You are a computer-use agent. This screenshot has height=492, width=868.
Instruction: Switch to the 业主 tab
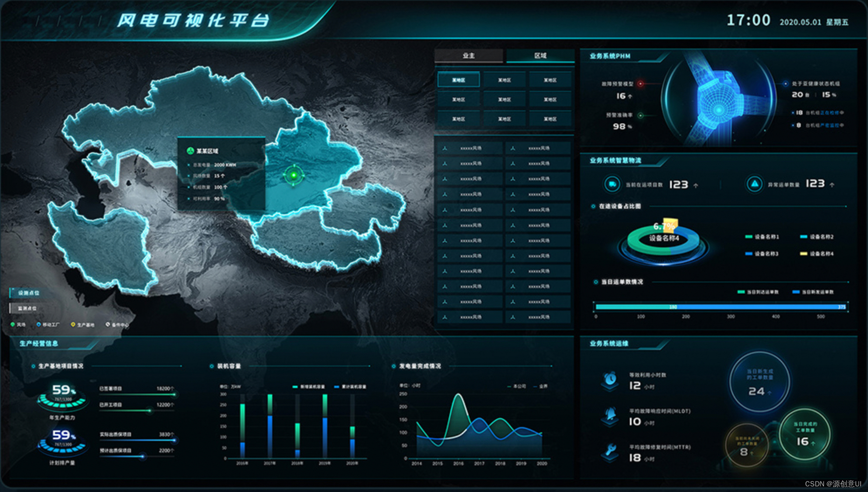[x=468, y=56]
